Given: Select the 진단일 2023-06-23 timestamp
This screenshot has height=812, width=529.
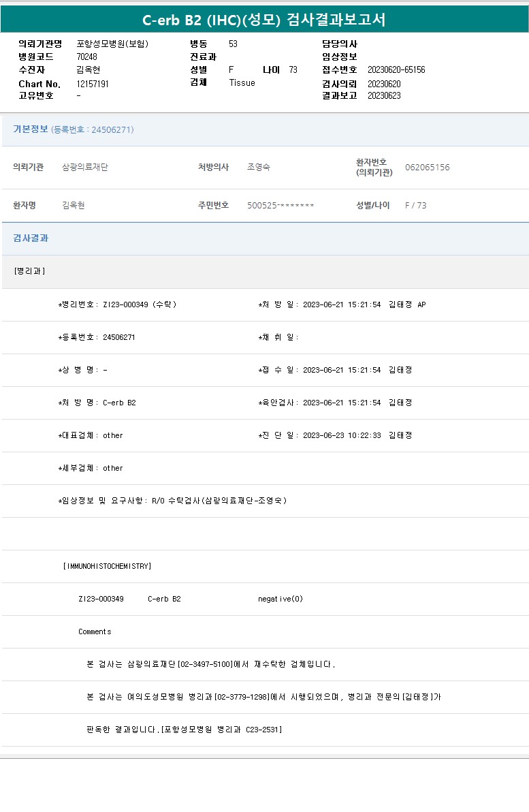Looking at the screenshot, I should coord(335,435).
